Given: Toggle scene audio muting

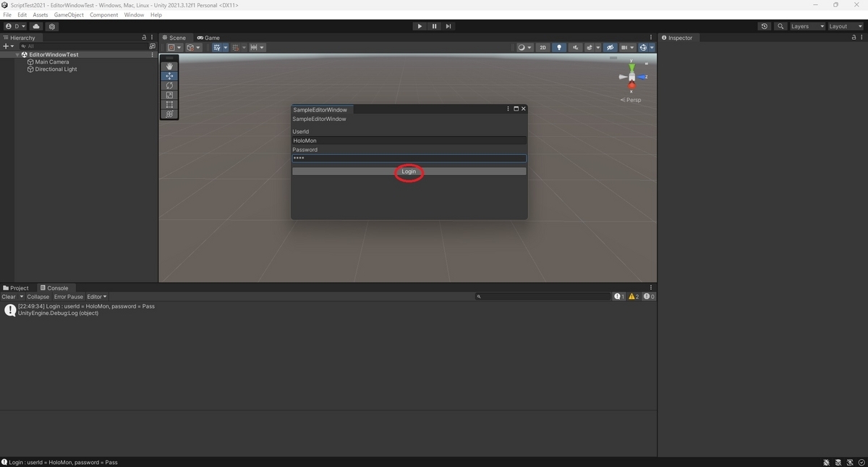Looking at the screenshot, I should (x=575, y=47).
